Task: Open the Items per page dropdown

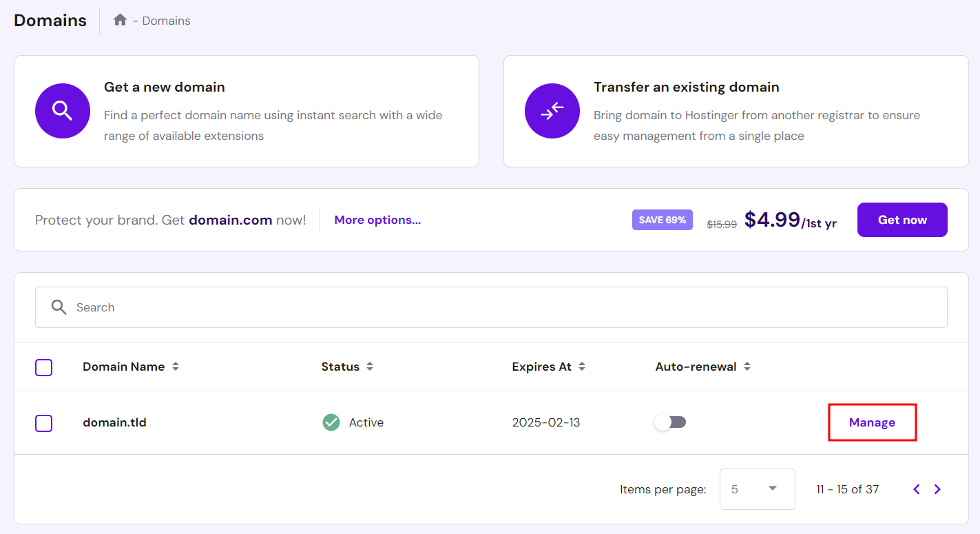Action: (x=758, y=489)
